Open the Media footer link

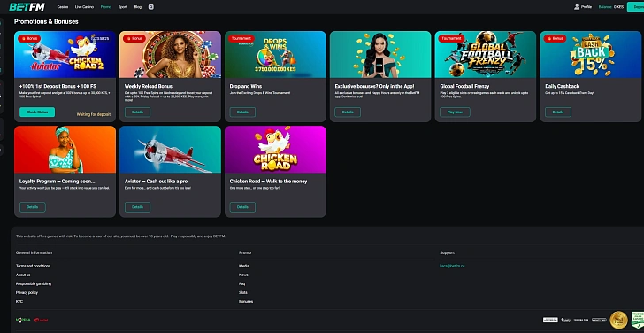[244, 266]
